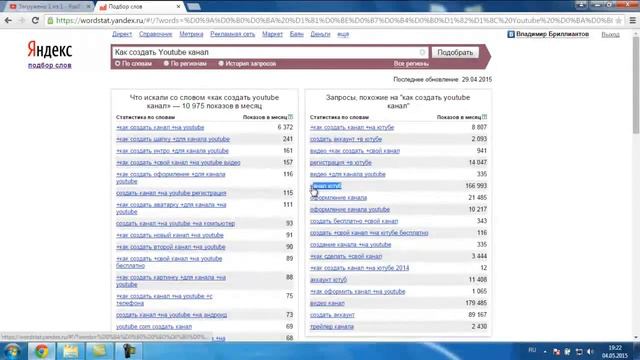Open the Windows Start button
This screenshot has width=640, height=360.
pos(11,351)
